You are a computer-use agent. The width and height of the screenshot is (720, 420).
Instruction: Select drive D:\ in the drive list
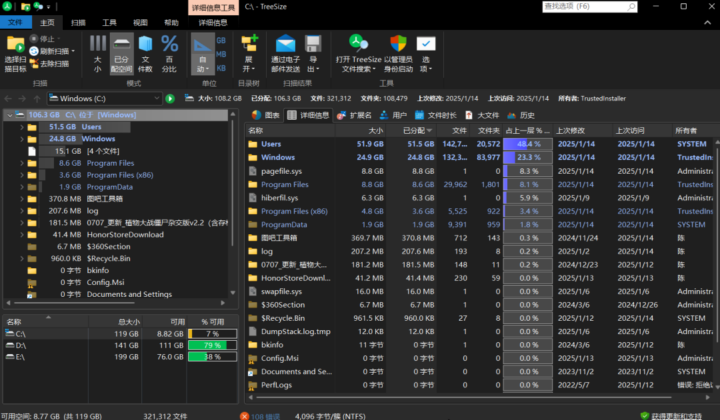pos(121,345)
